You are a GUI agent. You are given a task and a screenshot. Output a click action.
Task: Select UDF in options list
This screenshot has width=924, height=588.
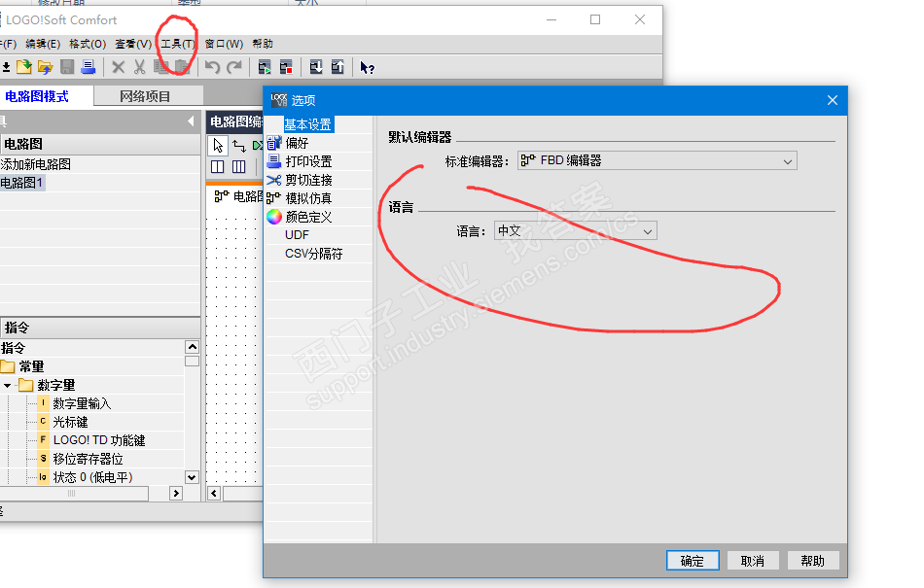(x=297, y=235)
